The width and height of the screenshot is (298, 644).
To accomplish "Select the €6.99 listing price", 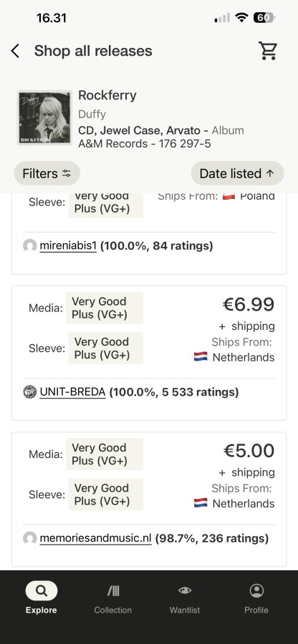I will click(249, 304).
